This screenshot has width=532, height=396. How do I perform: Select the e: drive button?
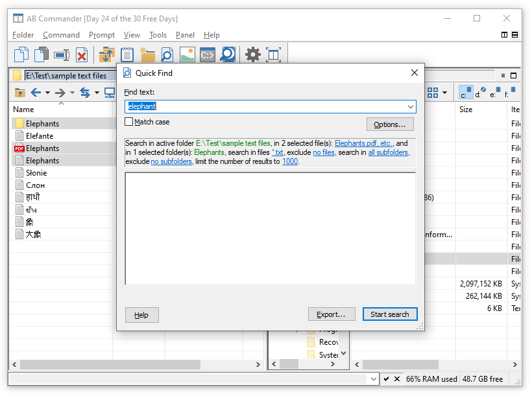495,92
